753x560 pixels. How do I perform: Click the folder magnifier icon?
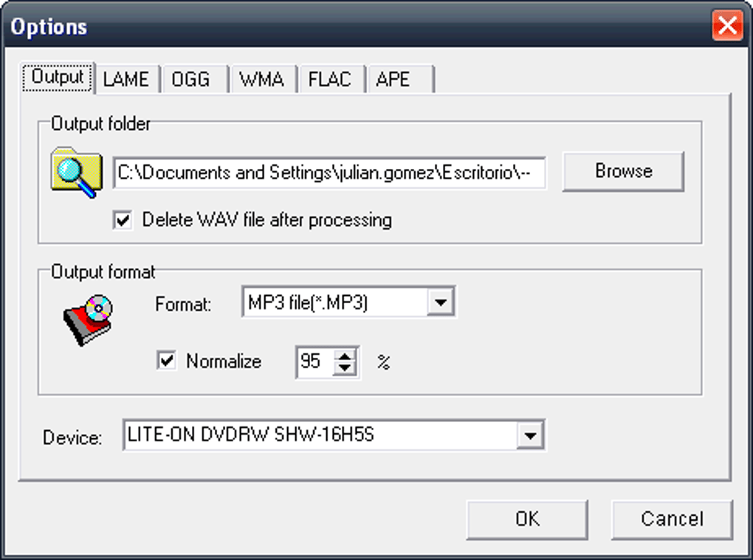tap(76, 172)
